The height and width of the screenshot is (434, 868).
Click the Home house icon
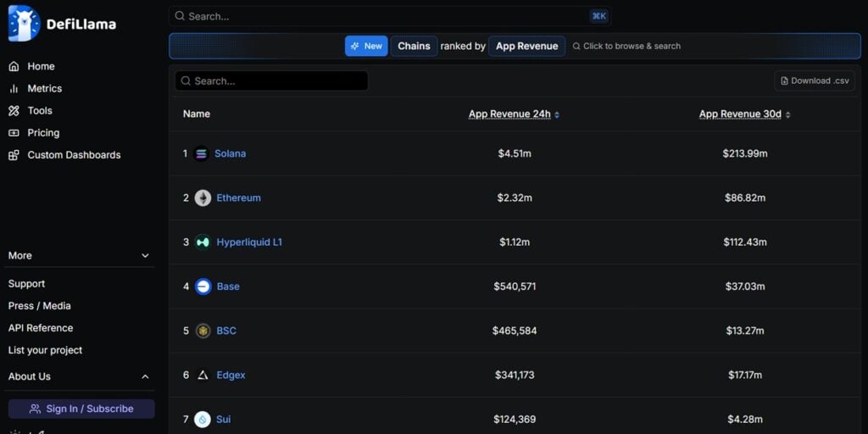14,66
